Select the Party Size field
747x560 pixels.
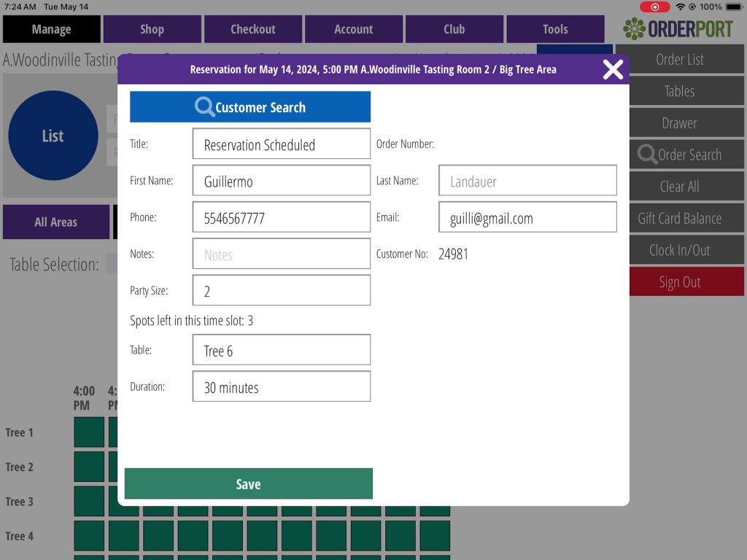click(282, 290)
